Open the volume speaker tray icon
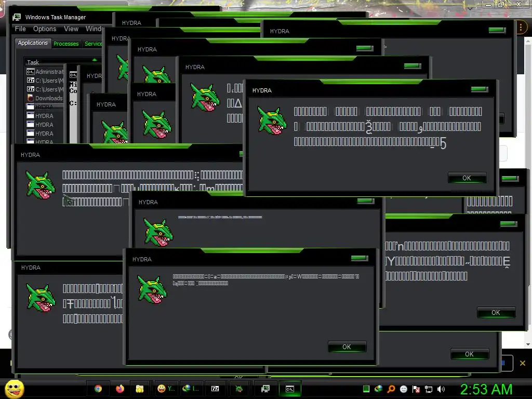This screenshot has width=532, height=399. (441, 389)
